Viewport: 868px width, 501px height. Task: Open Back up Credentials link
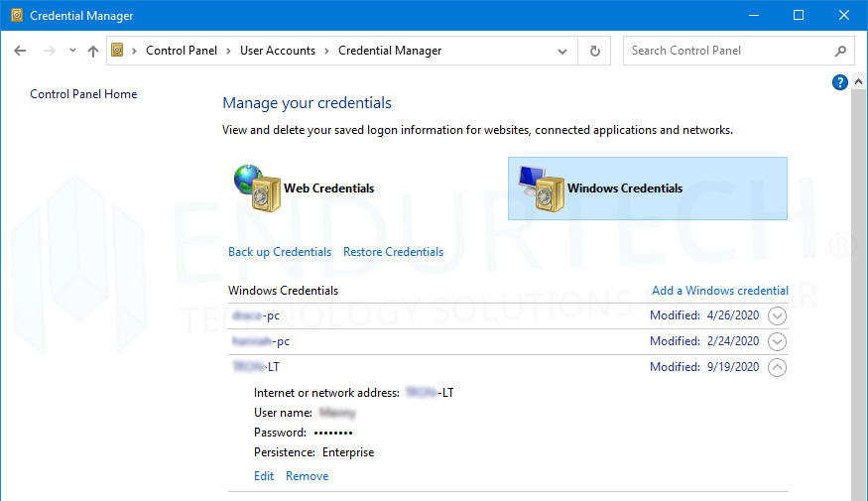(x=280, y=252)
